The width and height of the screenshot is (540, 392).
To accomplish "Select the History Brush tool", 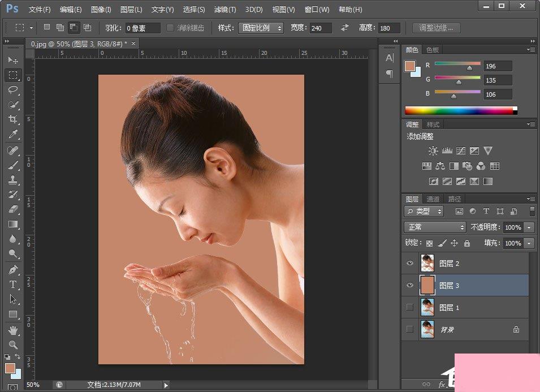I will tap(13, 195).
